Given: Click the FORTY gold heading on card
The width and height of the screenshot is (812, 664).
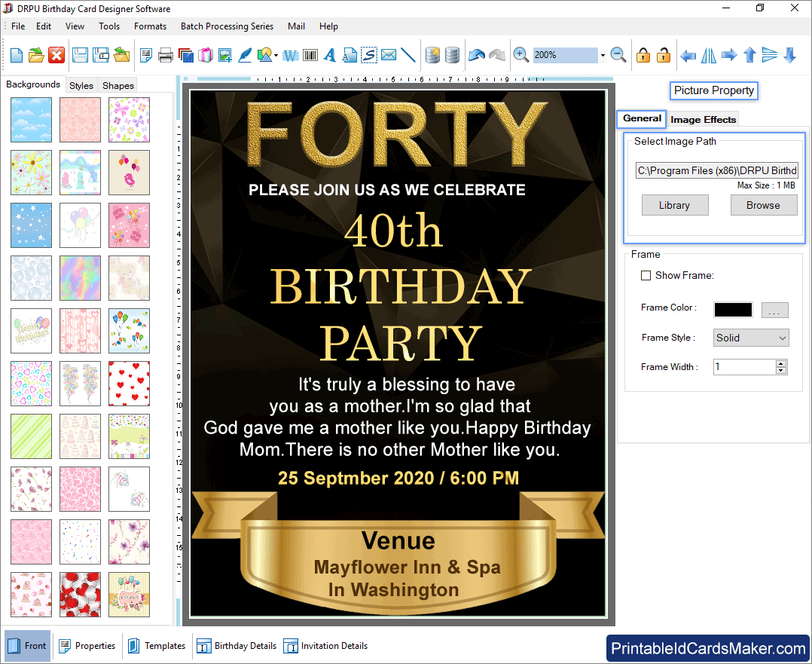Looking at the screenshot, I should tap(397, 133).
